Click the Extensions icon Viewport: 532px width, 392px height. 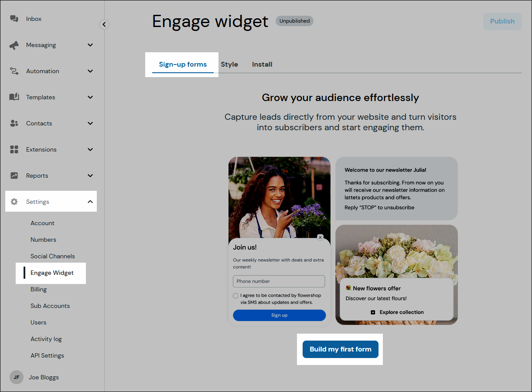tap(14, 149)
